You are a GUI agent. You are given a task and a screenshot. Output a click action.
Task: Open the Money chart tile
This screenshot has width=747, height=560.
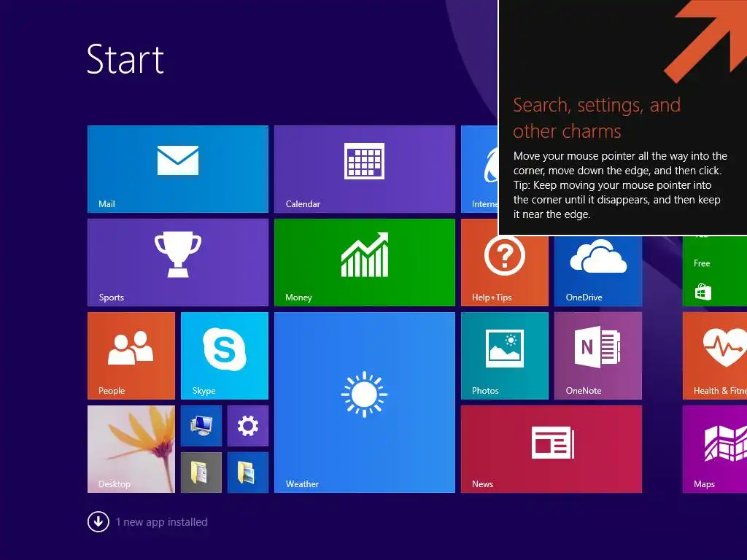365,262
